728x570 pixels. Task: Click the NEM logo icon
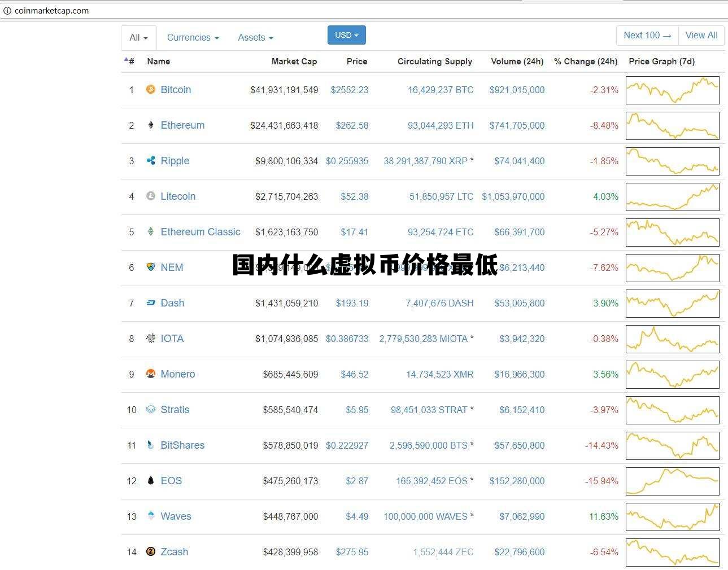click(150, 267)
